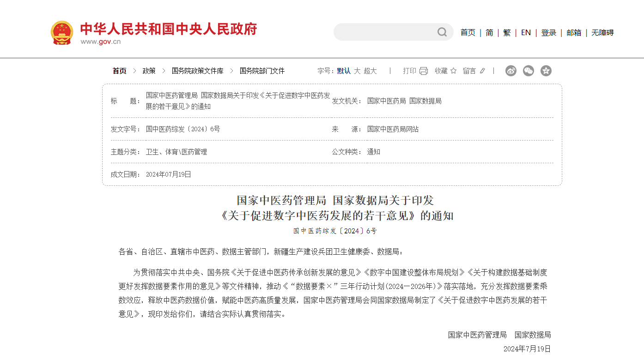This screenshot has height=362, width=644.
Task: Open 政策 breadcrumb link
Action: tap(149, 71)
